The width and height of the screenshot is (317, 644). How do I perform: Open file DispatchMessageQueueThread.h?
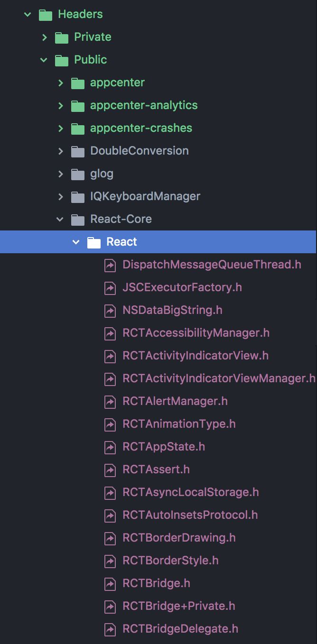point(212,265)
